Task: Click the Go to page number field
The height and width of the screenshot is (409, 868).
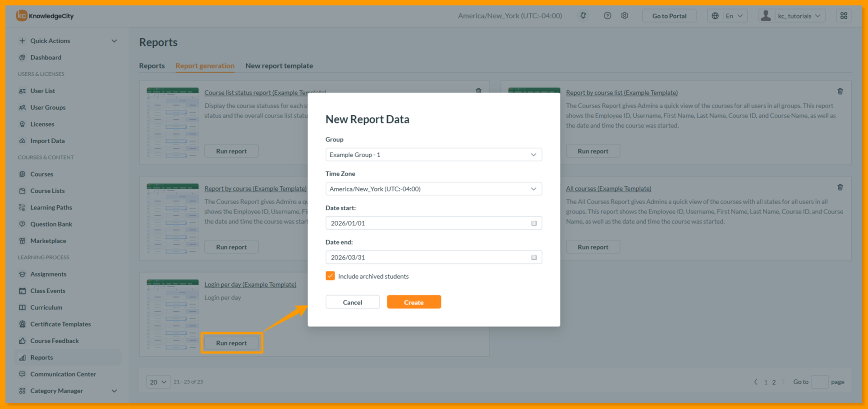Action: 820,382
